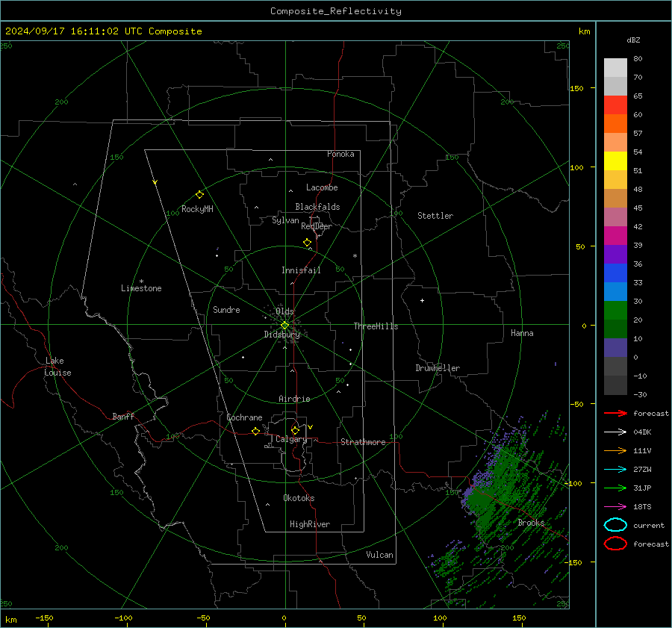This screenshot has height=628, width=672.
Task: Click the Sylvan label
Action: coord(285,220)
